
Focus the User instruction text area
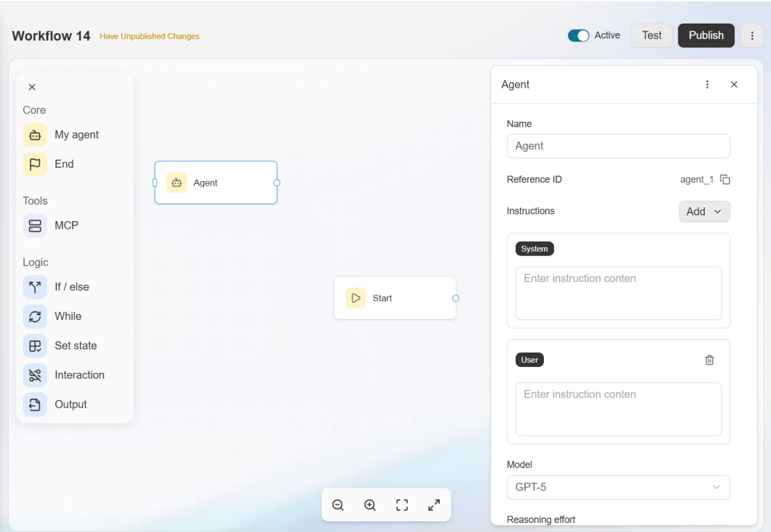619,409
